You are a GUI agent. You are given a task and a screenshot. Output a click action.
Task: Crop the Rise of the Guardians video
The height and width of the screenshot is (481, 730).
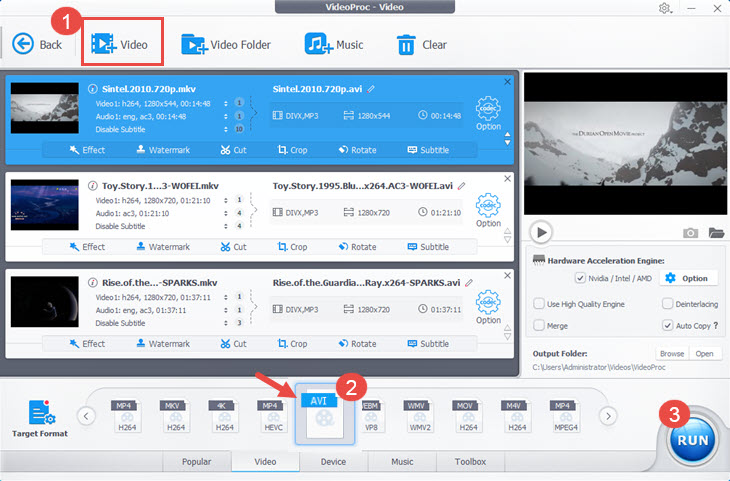[x=292, y=344]
